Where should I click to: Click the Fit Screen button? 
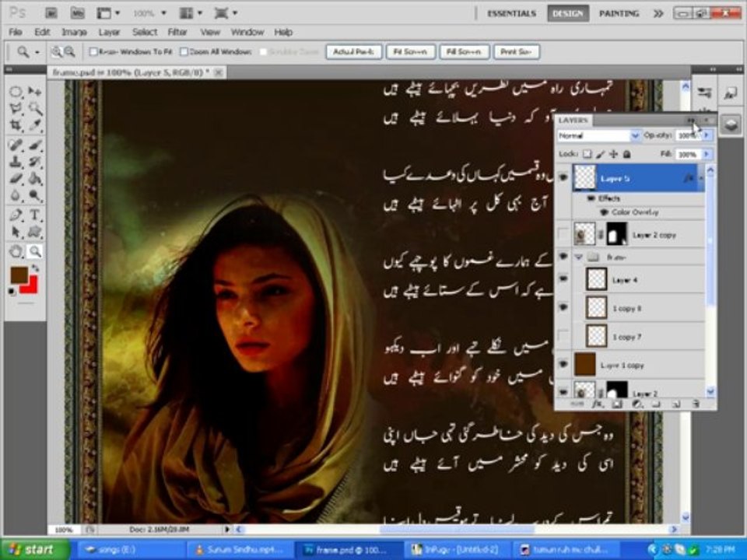410,51
